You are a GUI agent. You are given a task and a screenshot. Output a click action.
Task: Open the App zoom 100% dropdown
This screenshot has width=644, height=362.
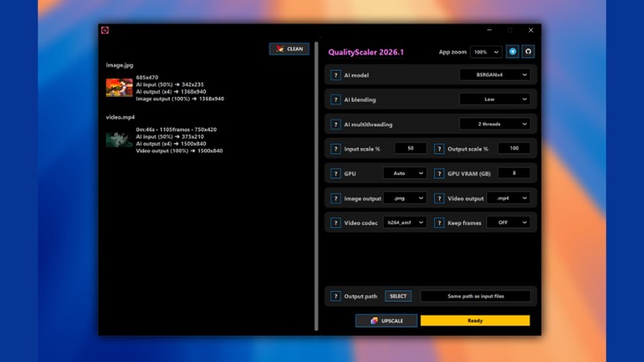point(486,52)
